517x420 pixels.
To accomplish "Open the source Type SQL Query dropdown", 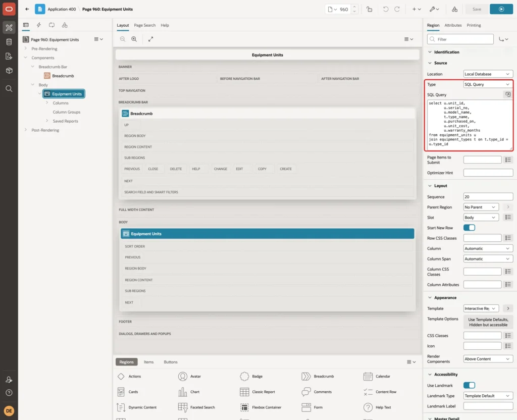I will [488, 84].
